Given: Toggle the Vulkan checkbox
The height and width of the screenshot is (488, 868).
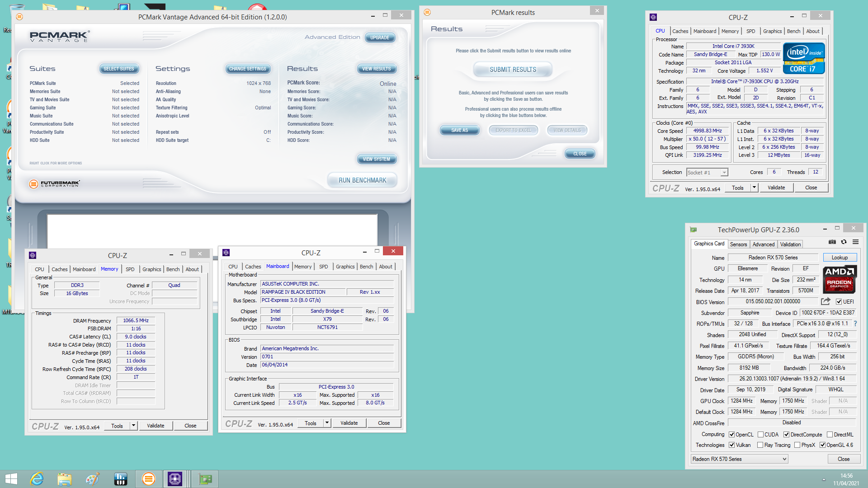Looking at the screenshot, I should [x=731, y=445].
